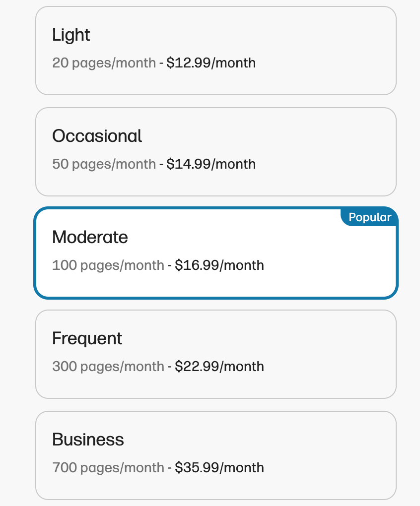Choose the Business plan card
Image resolution: width=420 pixels, height=506 pixels.
coord(215,455)
